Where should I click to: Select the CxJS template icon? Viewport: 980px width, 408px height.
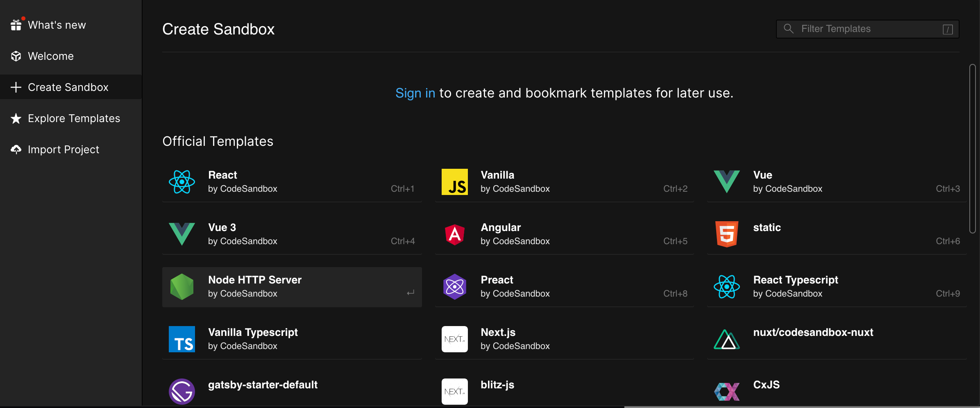point(727,391)
